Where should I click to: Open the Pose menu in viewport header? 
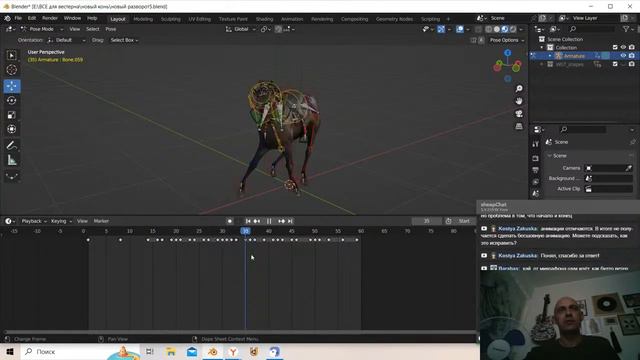click(111, 29)
